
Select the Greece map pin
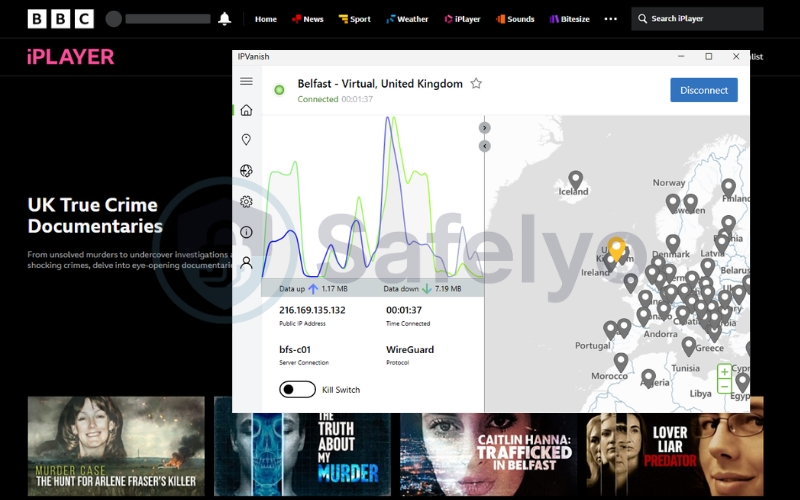pyautogui.click(x=689, y=346)
